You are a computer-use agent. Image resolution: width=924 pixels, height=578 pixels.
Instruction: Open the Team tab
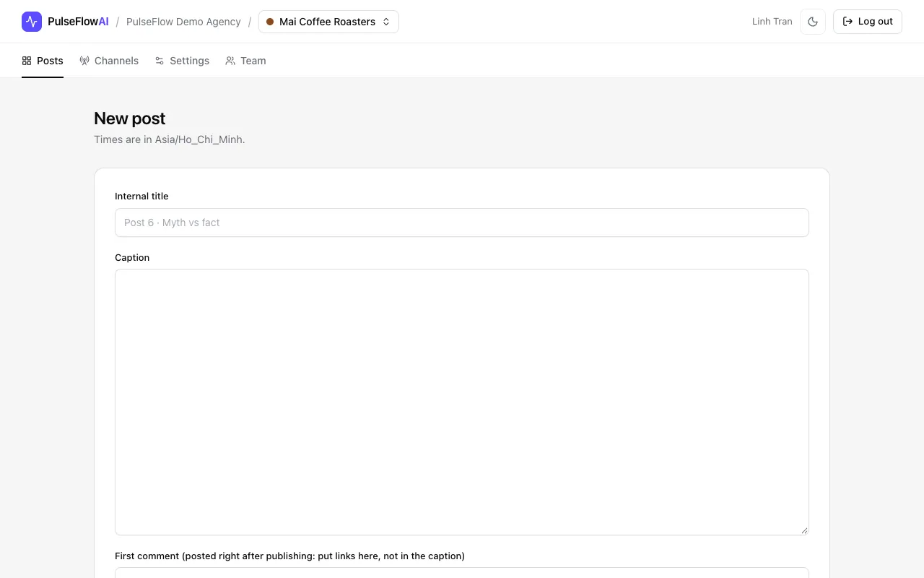click(245, 61)
